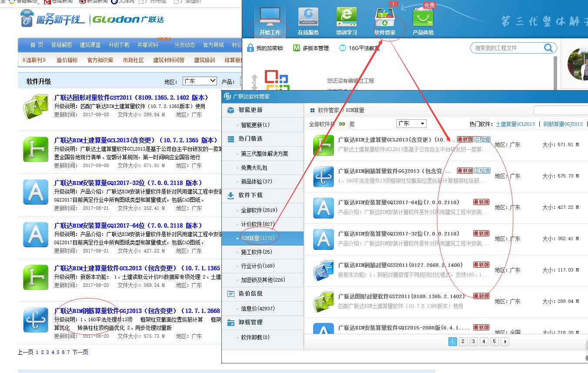Click the 市政社区 link on the website
This screenshot has width=588, height=373.
pos(133,60)
